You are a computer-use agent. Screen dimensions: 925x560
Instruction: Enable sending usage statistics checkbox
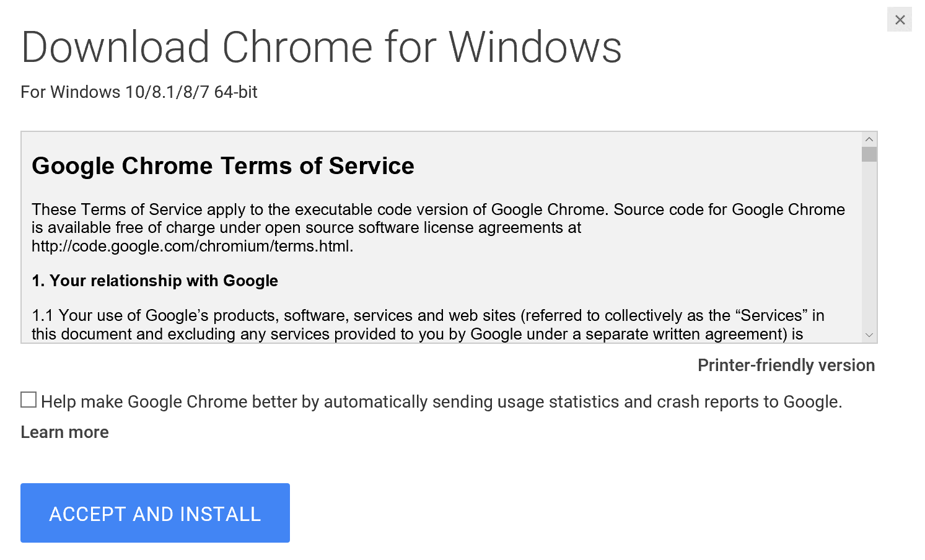(28, 400)
